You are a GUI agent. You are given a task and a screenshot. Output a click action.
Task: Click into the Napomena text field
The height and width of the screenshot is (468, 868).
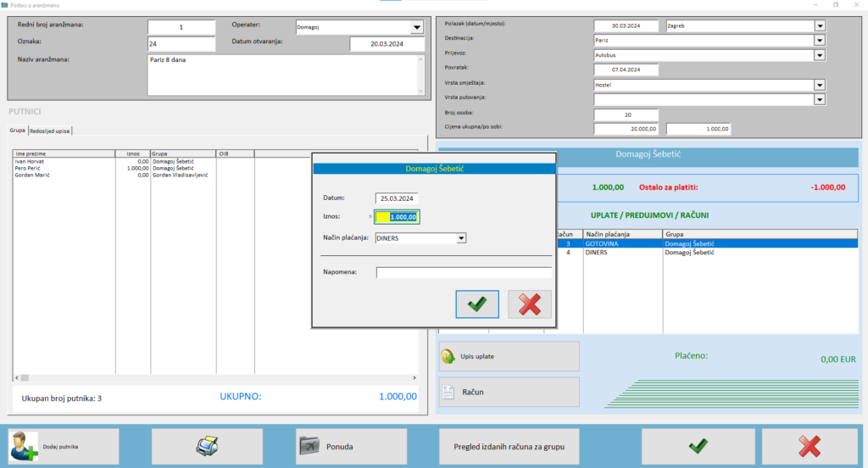click(464, 272)
